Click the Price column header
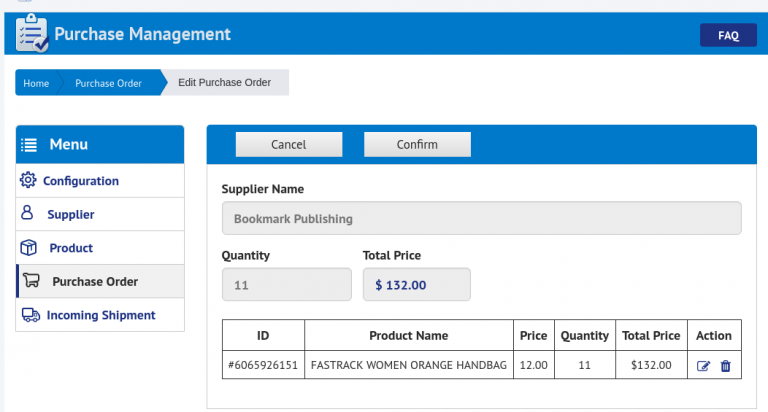768x412 pixels. click(x=533, y=336)
